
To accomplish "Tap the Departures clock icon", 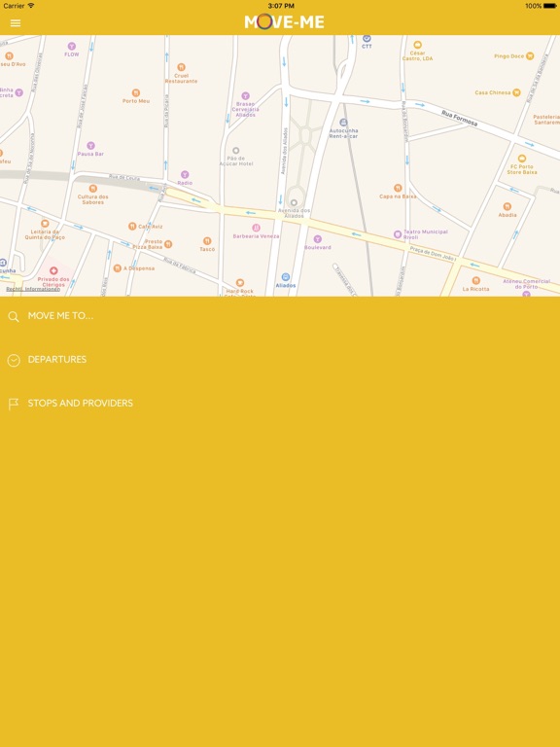I will [x=14, y=360].
